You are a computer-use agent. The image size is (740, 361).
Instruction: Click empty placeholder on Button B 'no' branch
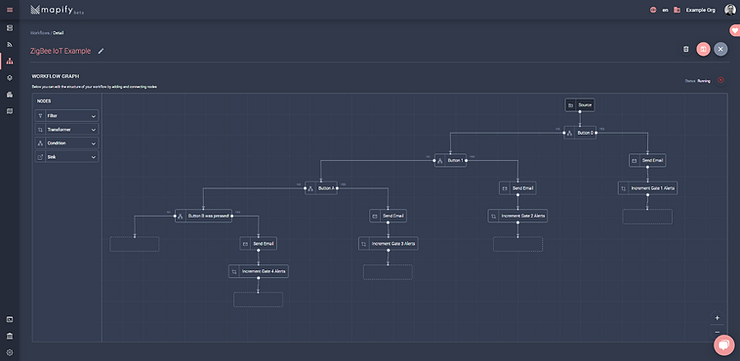point(135,244)
